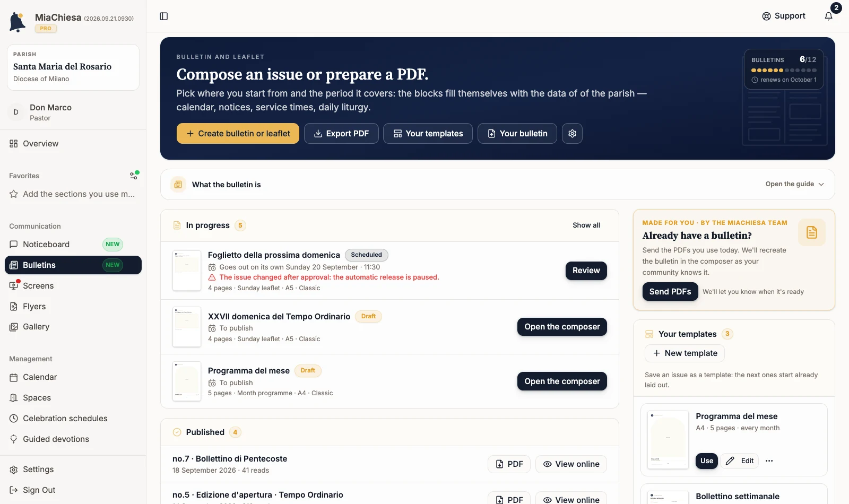Viewport: 849px width, 504px height.
Task: Open Overview page
Action: point(73,144)
